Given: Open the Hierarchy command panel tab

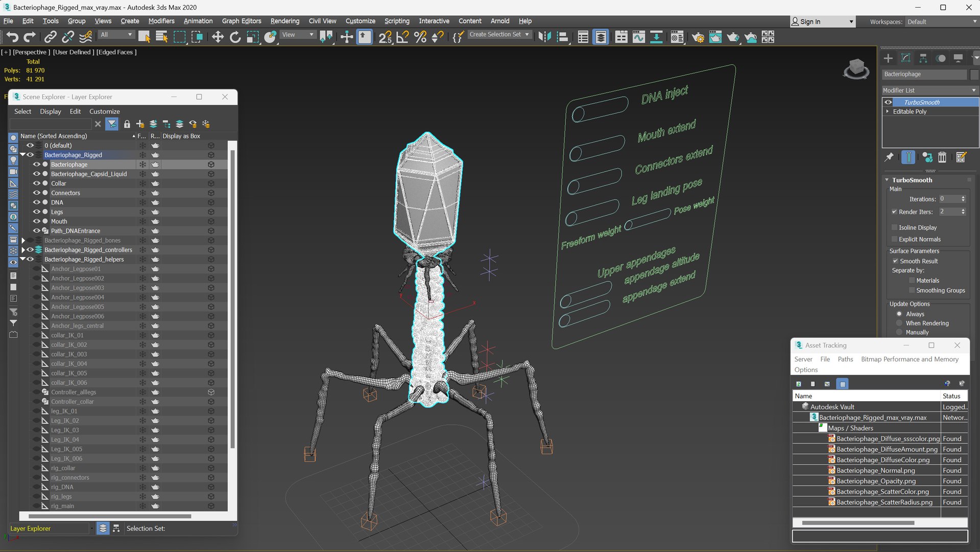Looking at the screenshot, I should pos(923,58).
